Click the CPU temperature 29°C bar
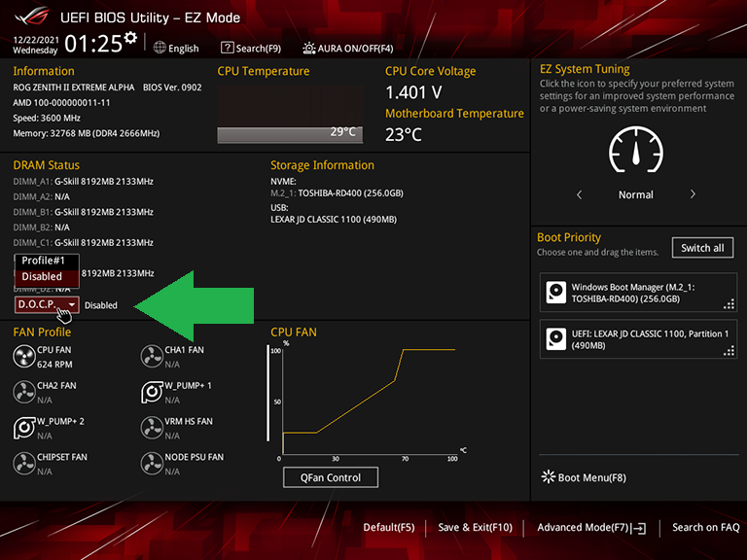This screenshot has width=747, height=560. (x=290, y=134)
